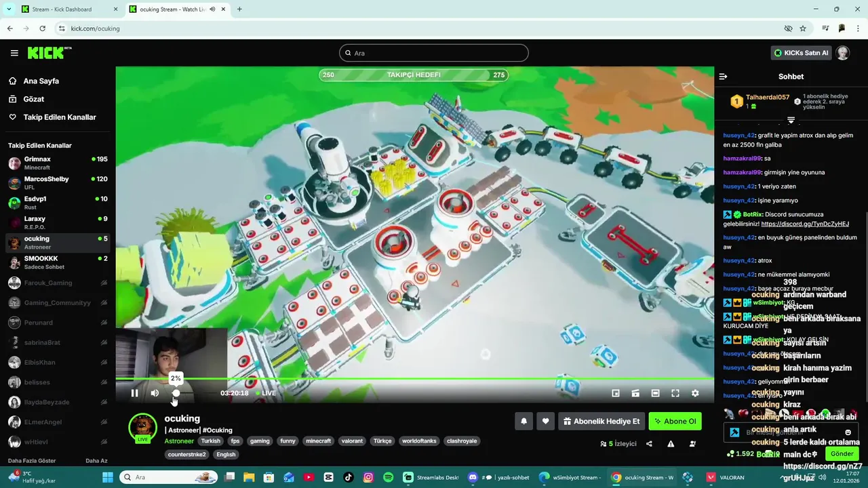Click Daha Fazla Göster link
The image size is (868, 488).
coord(32,461)
